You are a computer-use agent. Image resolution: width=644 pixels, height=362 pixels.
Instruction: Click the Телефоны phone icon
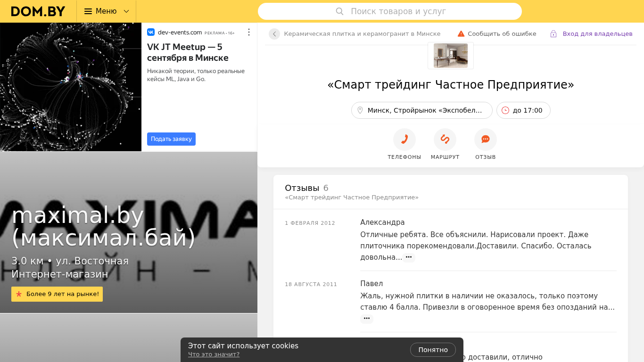pyautogui.click(x=405, y=140)
